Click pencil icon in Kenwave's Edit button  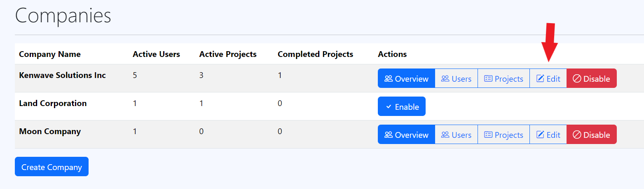540,78
